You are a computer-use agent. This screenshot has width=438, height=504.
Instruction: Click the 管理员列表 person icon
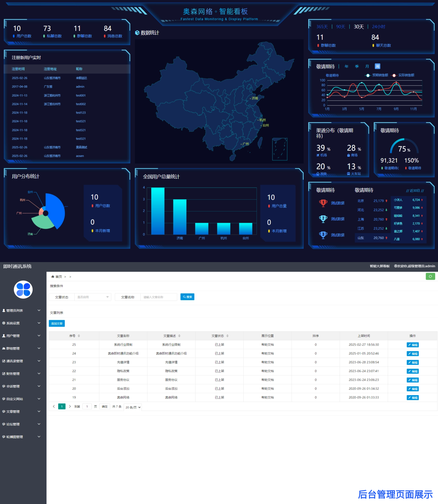click(4, 310)
